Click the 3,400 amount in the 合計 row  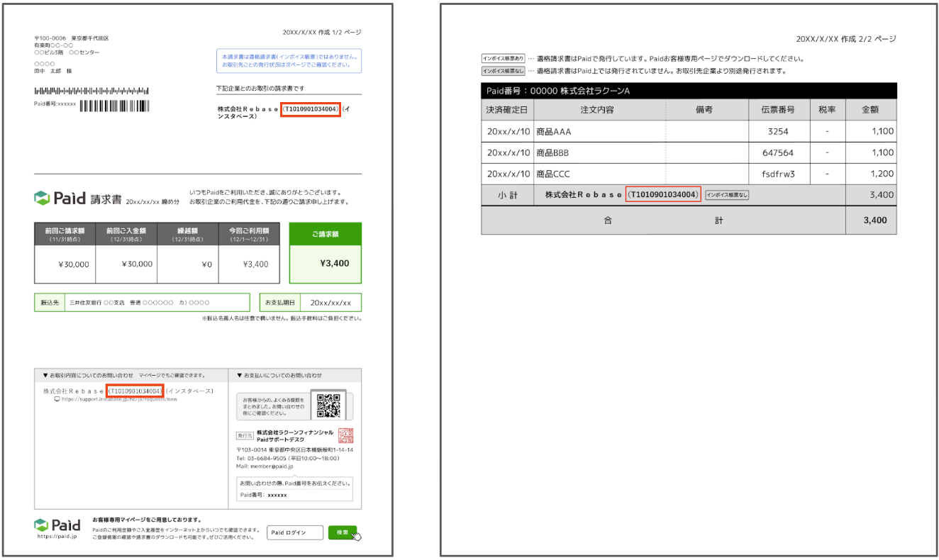[875, 220]
